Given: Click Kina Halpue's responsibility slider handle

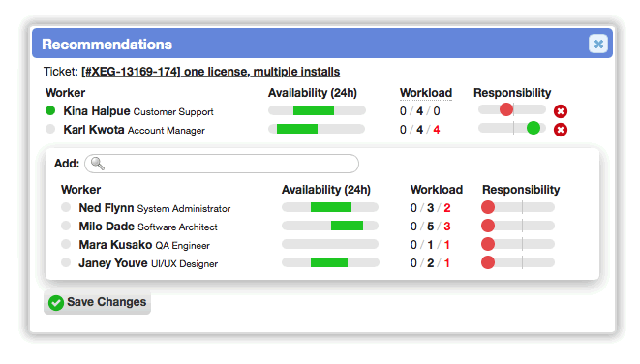Looking at the screenshot, I should [x=506, y=109].
